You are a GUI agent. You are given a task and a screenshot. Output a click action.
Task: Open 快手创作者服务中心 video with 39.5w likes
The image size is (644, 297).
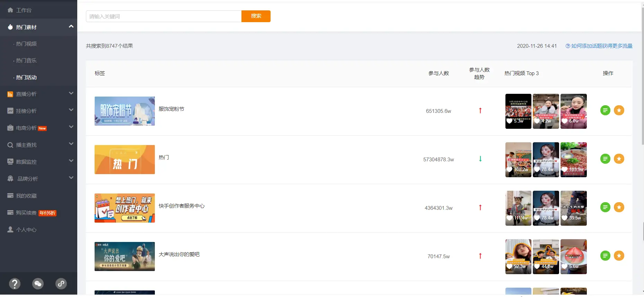pyautogui.click(x=574, y=208)
